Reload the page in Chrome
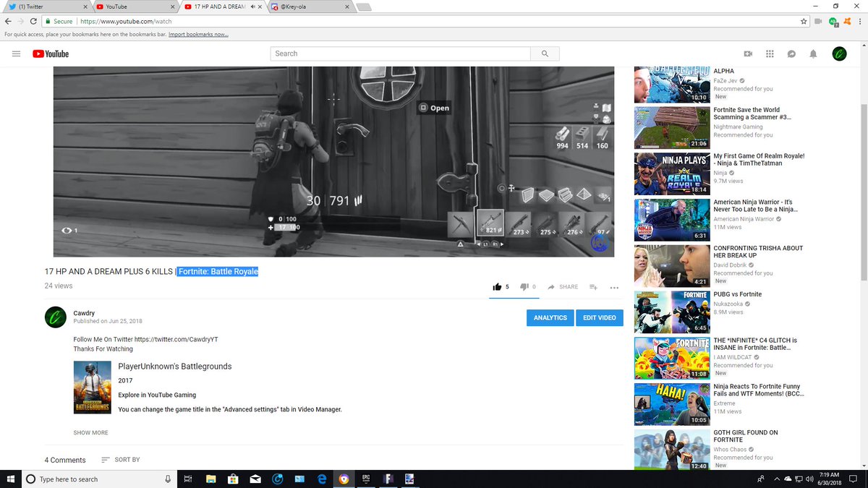The width and height of the screenshot is (868, 488). [x=33, y=22]
